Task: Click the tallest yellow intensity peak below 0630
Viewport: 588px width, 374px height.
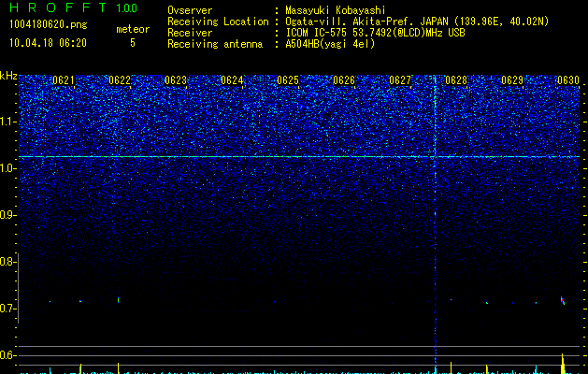Action: pyautogui.click(x=563, y=364)
